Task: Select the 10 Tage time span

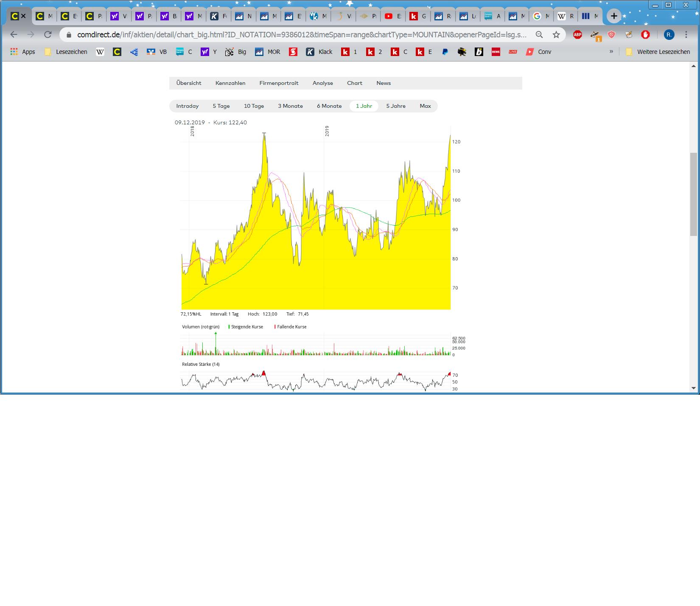Action: tap(254, 106)
